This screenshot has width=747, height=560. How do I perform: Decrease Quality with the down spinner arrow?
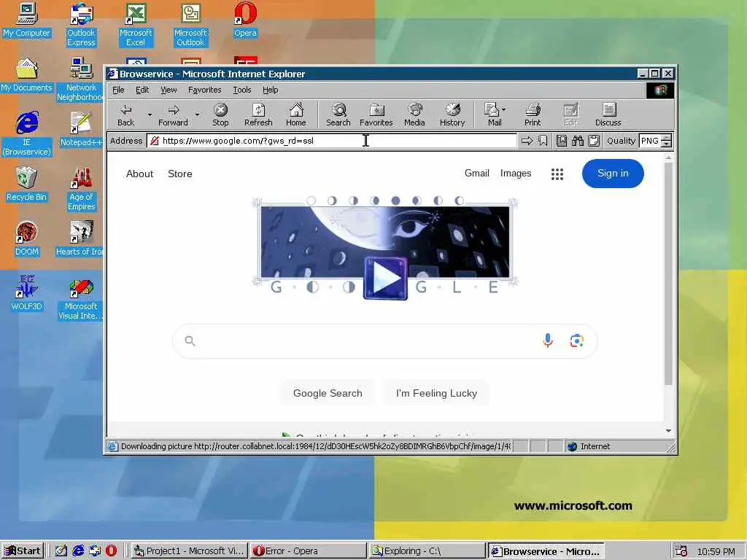pyautogui.click(x=667, y=144)
